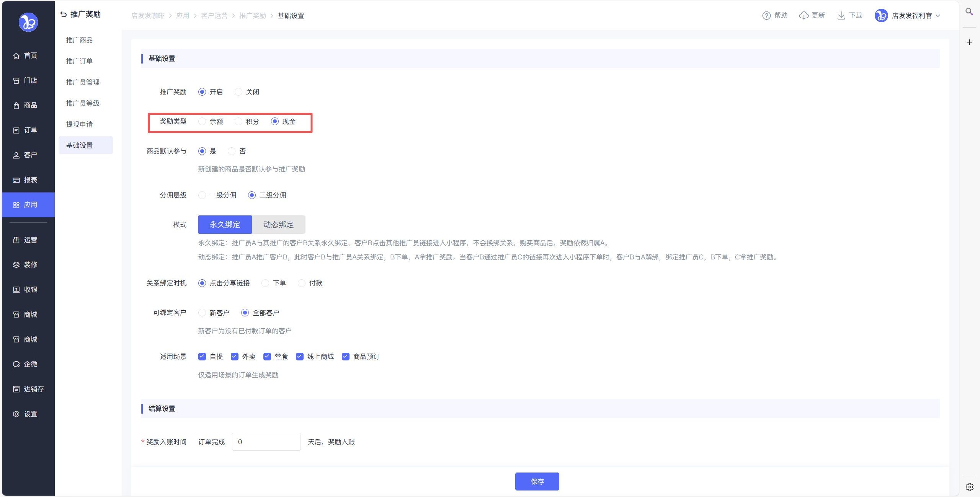Click the cloud update icon
980x497 pixels.
point(804,16)
